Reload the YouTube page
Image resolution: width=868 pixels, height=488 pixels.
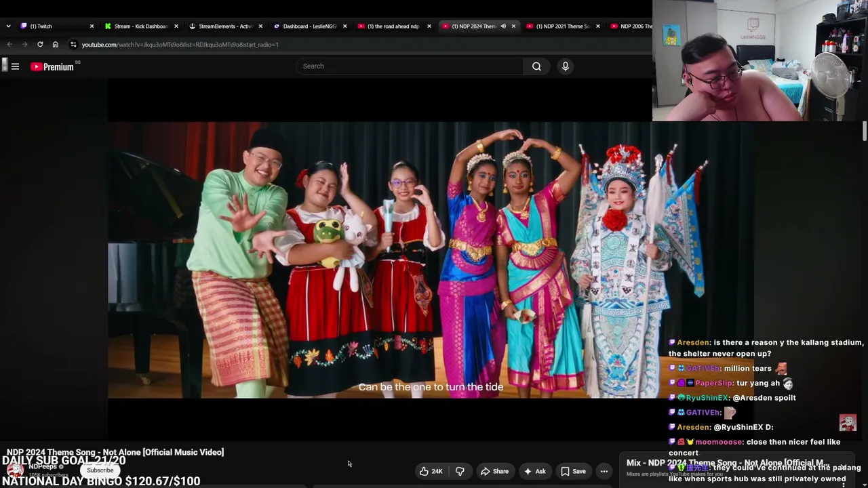click(x=40, y=45)
